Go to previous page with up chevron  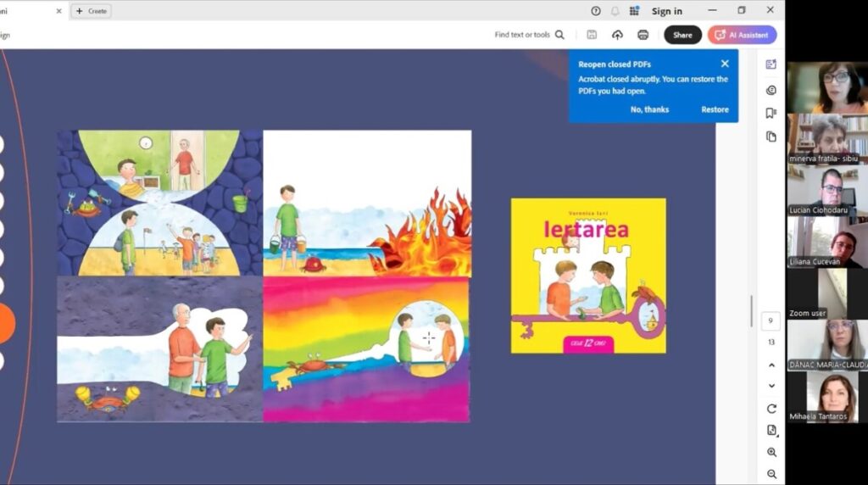pyautogui.click(x=771, y=365)
